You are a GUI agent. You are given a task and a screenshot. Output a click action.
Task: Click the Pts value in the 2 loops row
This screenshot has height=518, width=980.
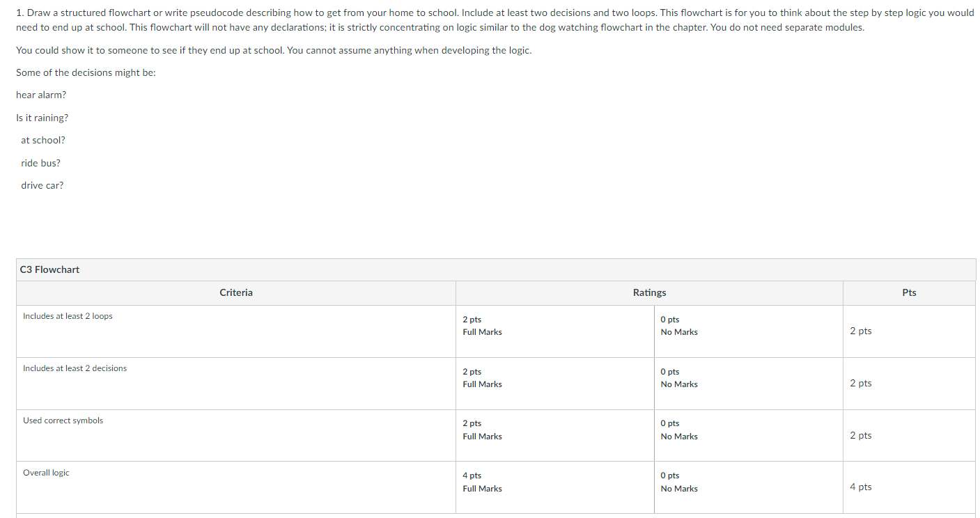(x=860, y=331)
